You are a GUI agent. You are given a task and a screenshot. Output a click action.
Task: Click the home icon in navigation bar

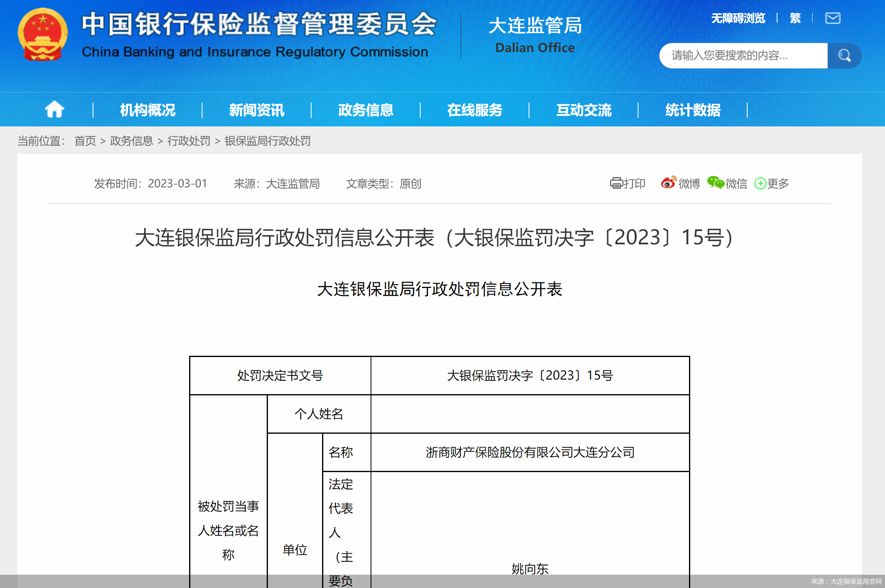[54, 109]
